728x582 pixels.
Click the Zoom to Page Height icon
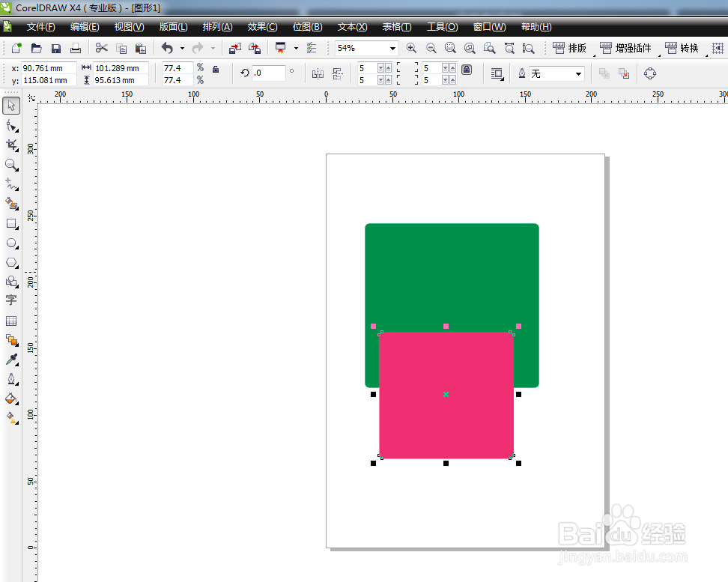[x=528, y=48]
